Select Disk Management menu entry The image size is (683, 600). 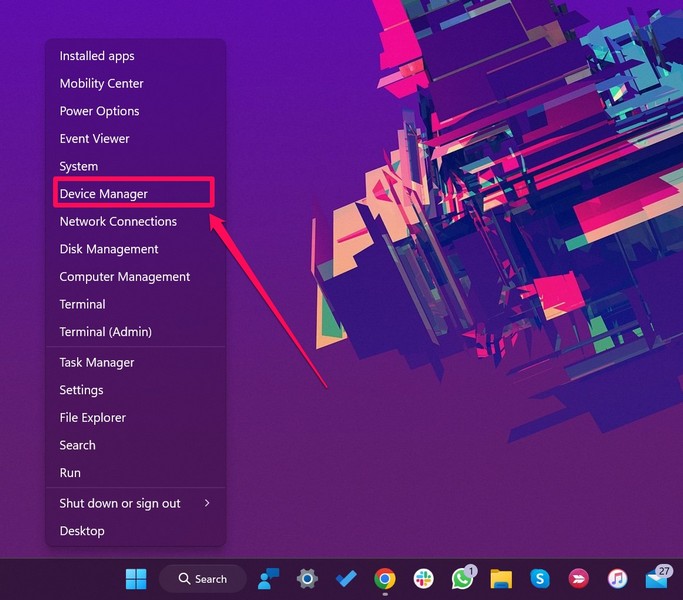pos(109,249)
